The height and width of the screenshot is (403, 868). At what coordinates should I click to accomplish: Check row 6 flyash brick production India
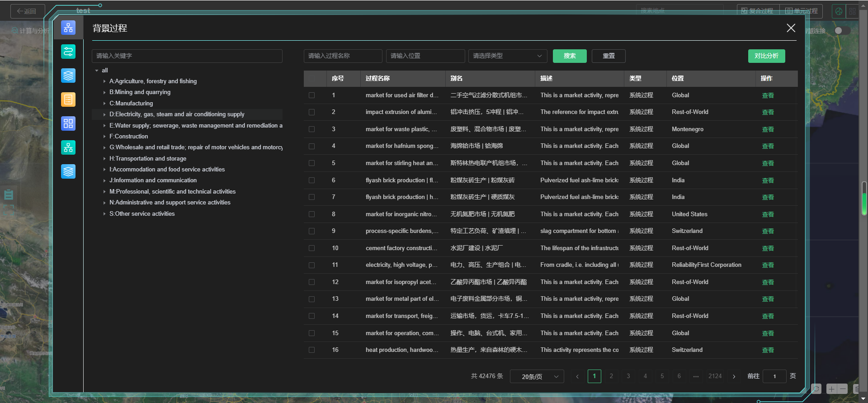click(311, 180)
